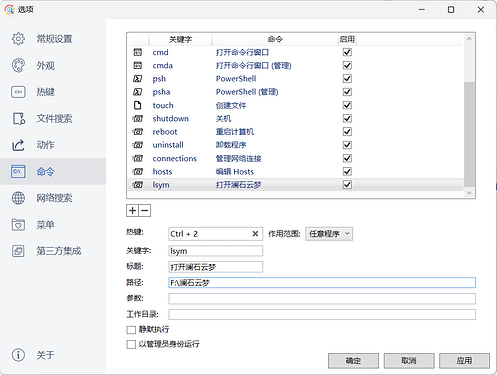Click the third-party integration icon

(x=18, y=251)
